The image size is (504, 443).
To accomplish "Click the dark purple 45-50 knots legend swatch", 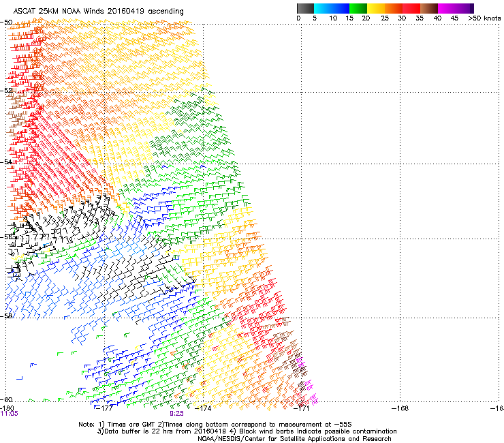I will pos(464,8).
